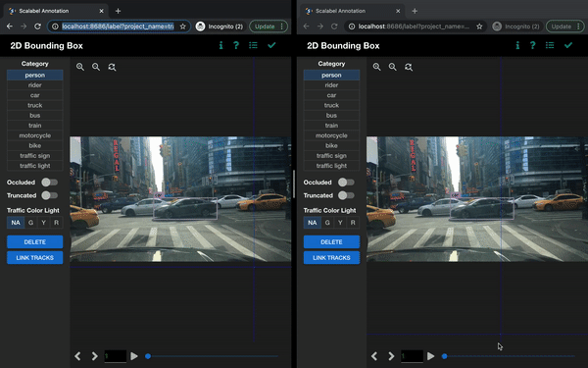Image resolution: width=588 pixels, height=368 pixels.
Task: Open new tab in right browser
Action: (x=415, y=11)
